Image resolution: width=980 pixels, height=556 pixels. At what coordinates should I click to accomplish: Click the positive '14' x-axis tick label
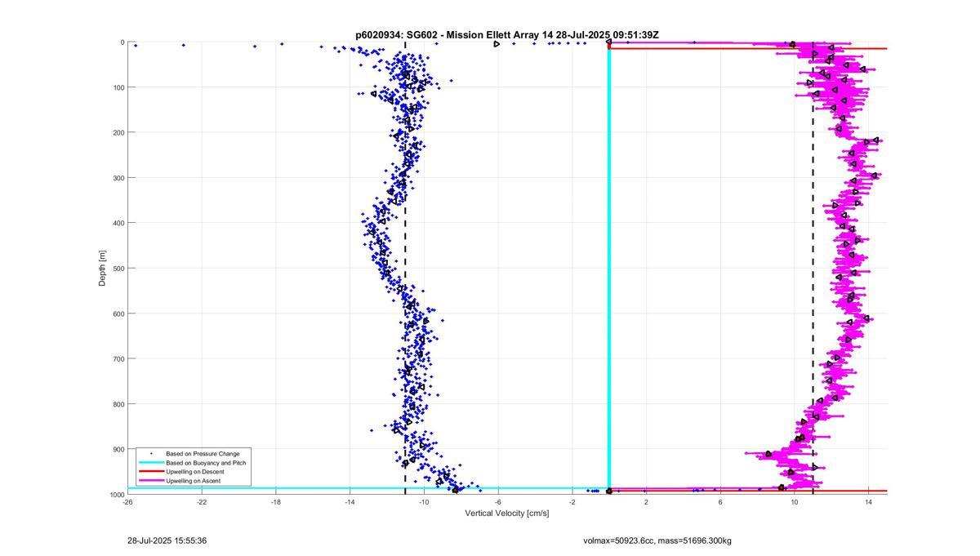click(869, 503)
